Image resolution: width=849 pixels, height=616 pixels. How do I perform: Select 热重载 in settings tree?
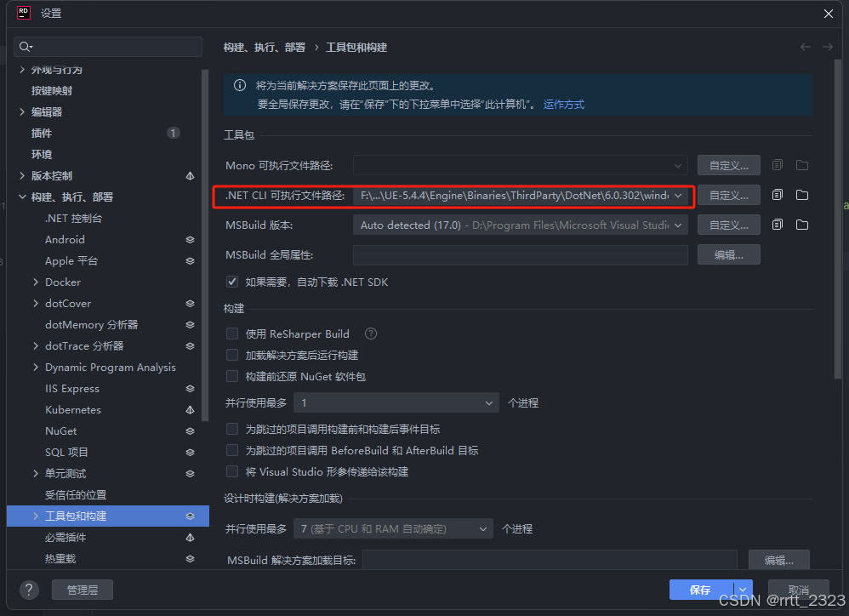pyautogui.click(x=60, y=559)
